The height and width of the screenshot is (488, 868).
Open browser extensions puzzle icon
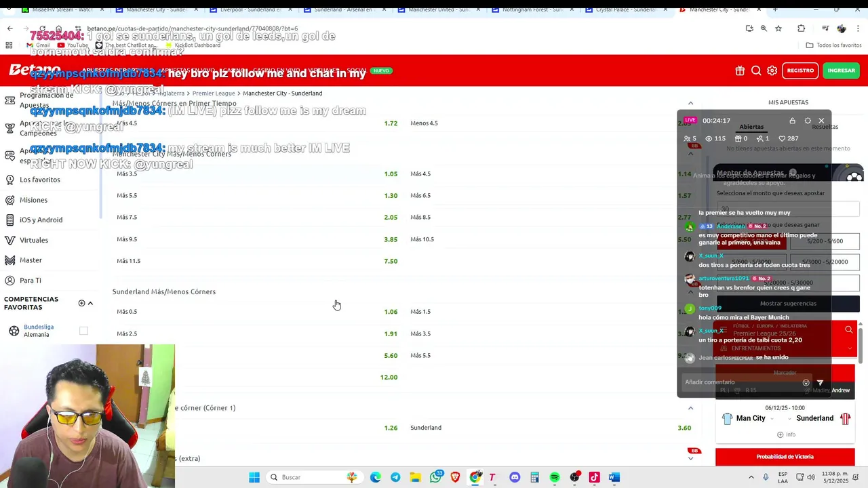click(x=802, y=28)
